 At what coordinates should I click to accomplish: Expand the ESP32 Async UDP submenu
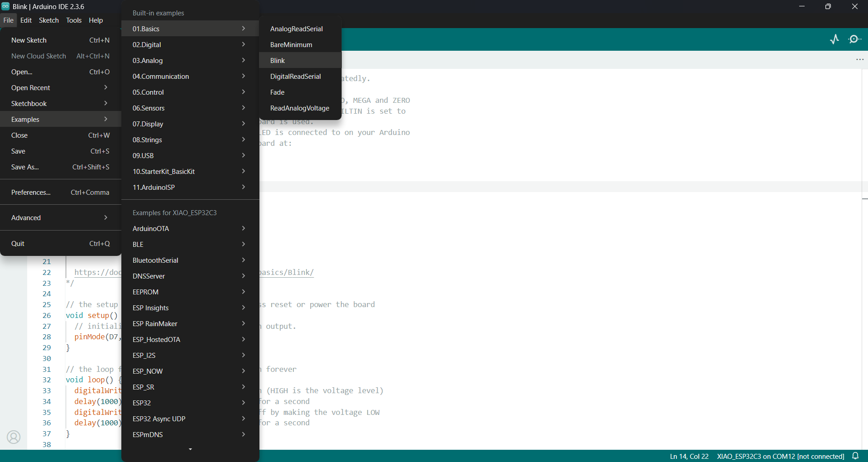click(190, 419)
